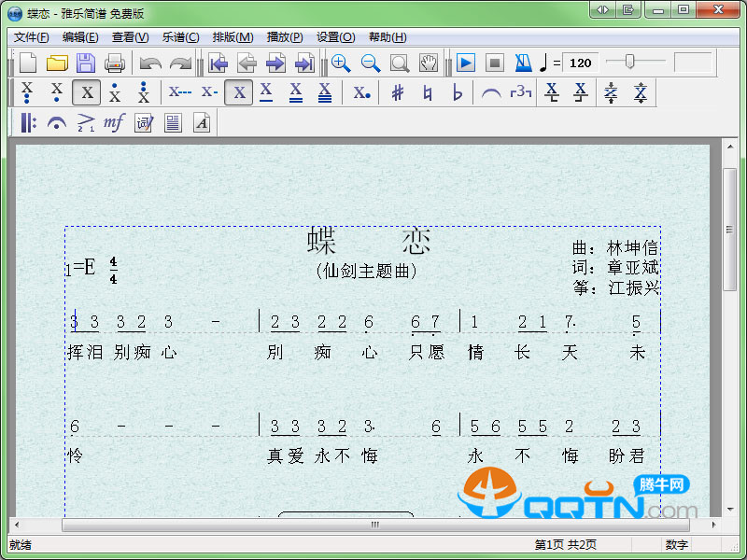
Task: Select the slur arc tool
Action: pyautogui.click(x=491, y=92)
